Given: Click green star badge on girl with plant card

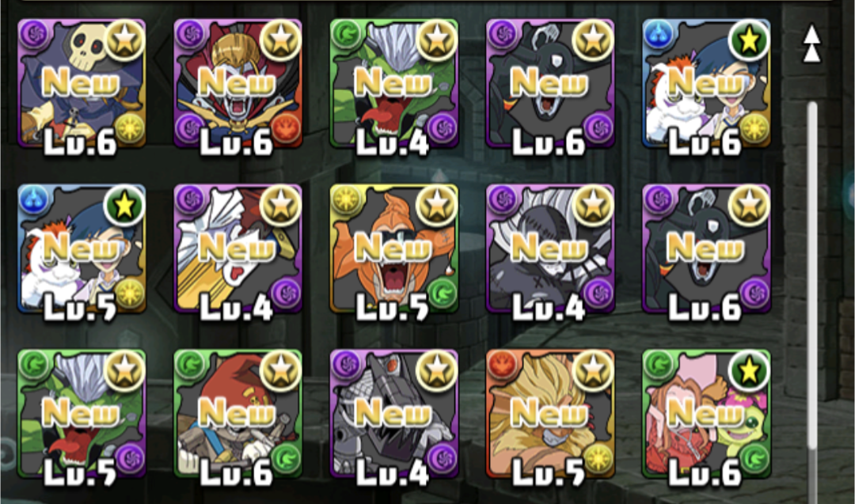Looking at the screenshot, I should tap(749, 370).
